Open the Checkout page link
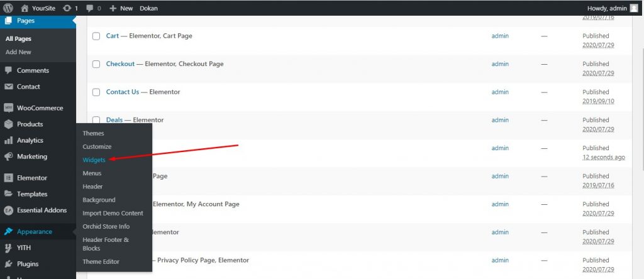 point(120,64)
